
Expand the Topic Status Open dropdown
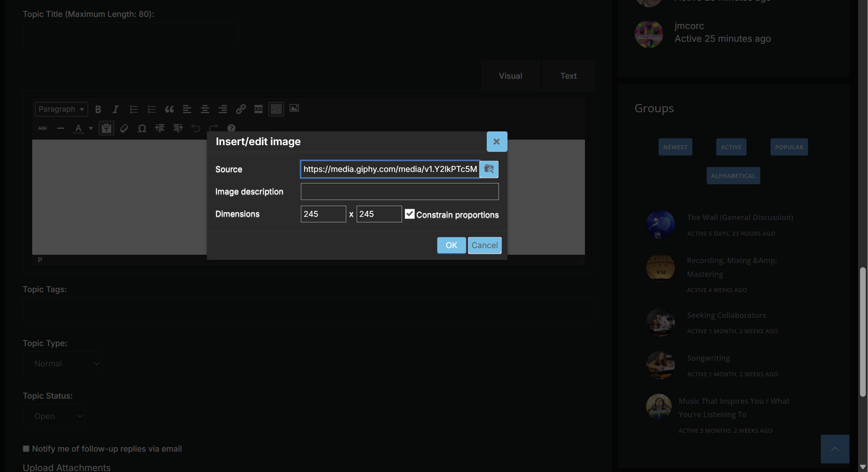pyautogui.click(x=54, y=417)
